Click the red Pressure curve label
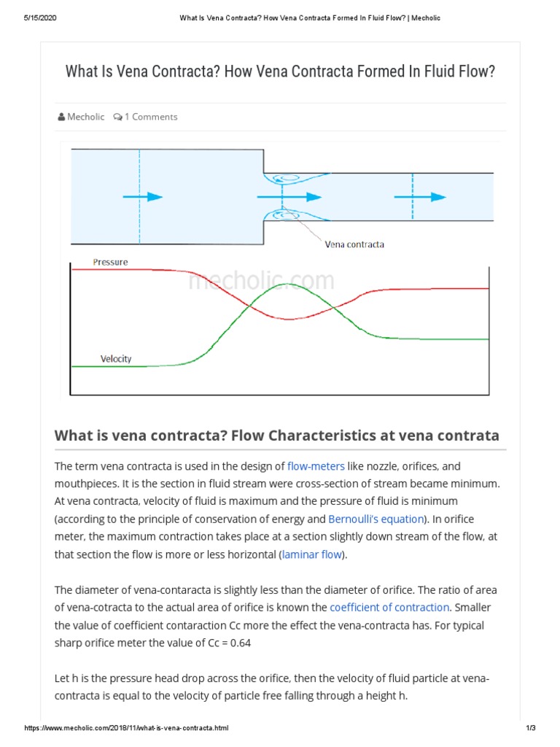The image size is (560, 747). click(x=110, y=262)
